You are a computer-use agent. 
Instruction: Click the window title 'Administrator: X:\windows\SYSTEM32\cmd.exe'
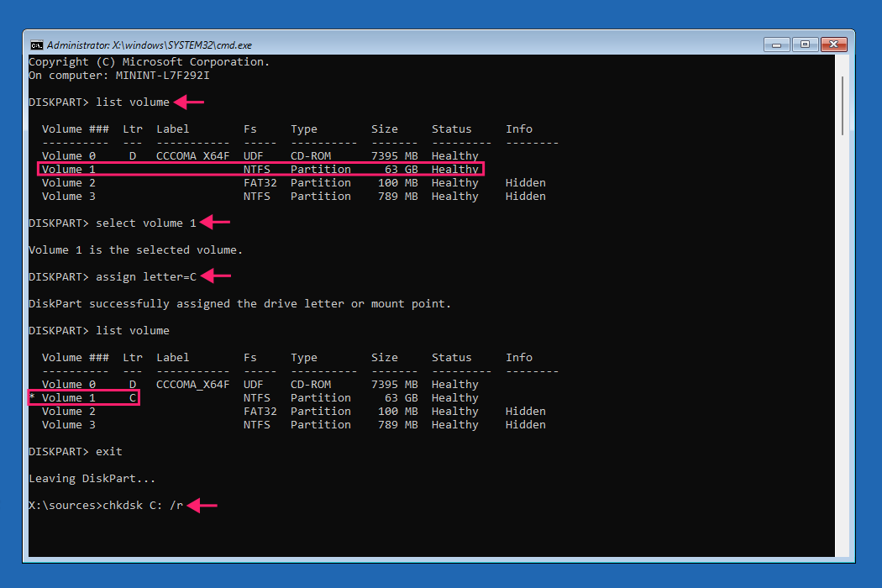(149, 45)
